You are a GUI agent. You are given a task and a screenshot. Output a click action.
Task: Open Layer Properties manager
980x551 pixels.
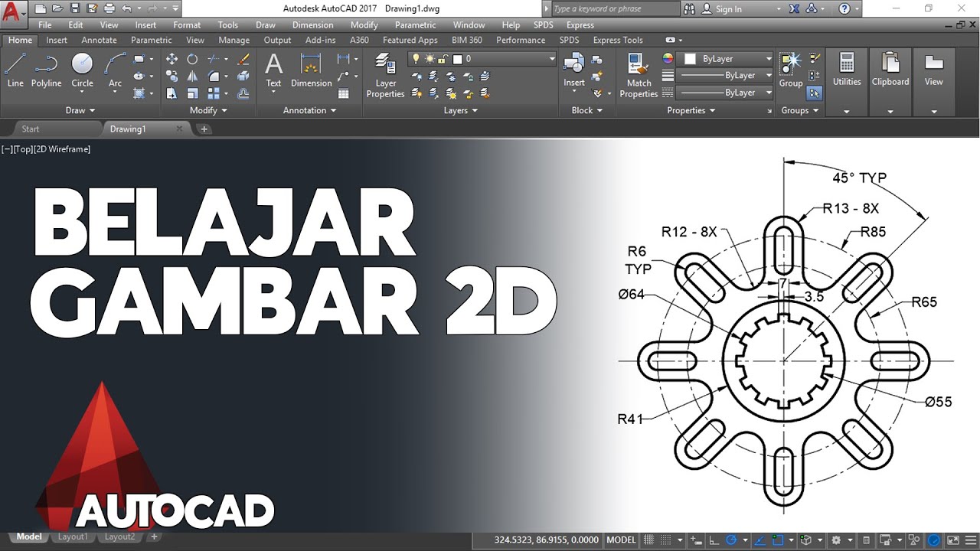tap(385, 75)
